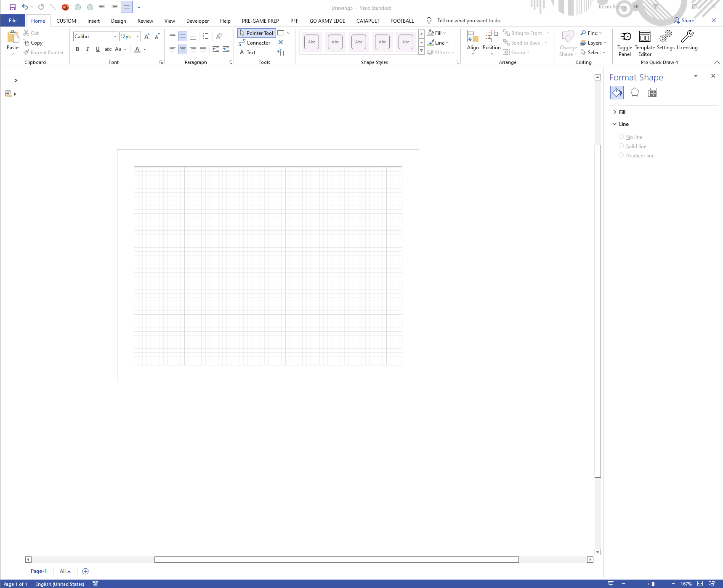Image resolution: width=723 pixels, height=588 pixels.
Task: Open the shape Fill dropdown in ribbon
Action: pos(437,33)
